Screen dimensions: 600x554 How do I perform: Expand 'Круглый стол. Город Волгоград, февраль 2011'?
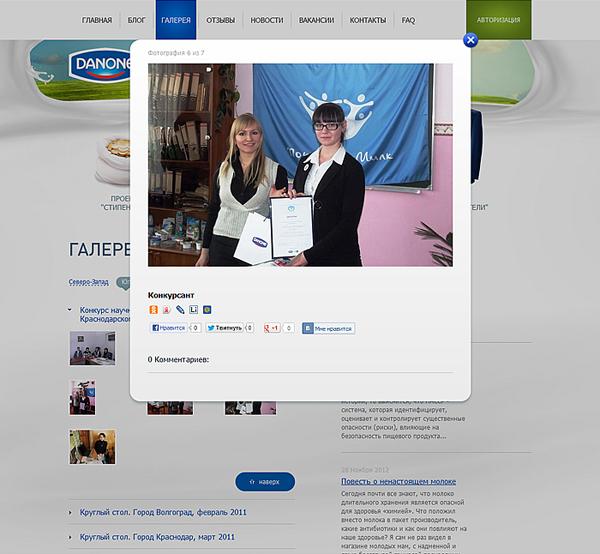point(164,512)
